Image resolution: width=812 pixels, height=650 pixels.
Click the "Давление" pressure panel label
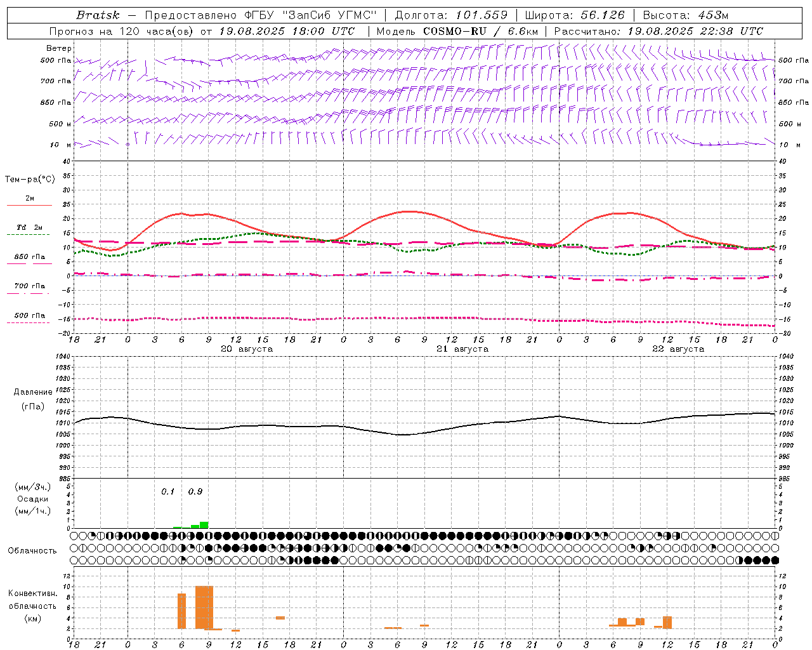coord(33,392)
